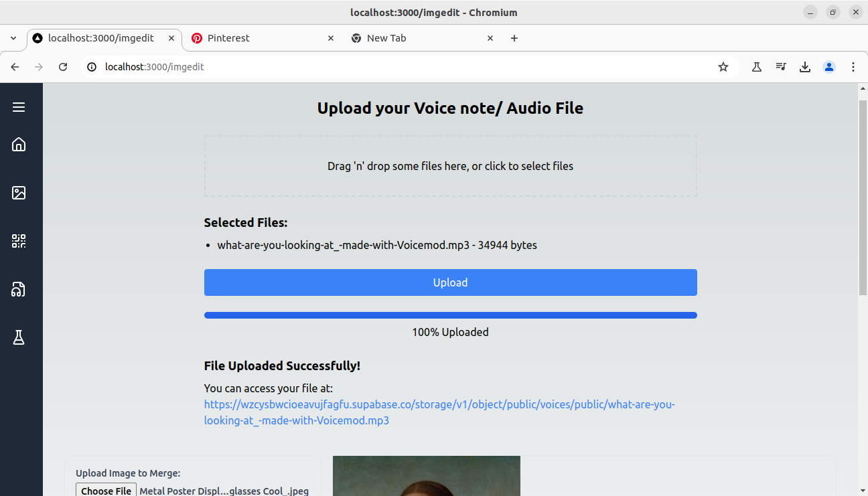
Task: Minimize the Chromium window
Action: click(x=810, y=12)
